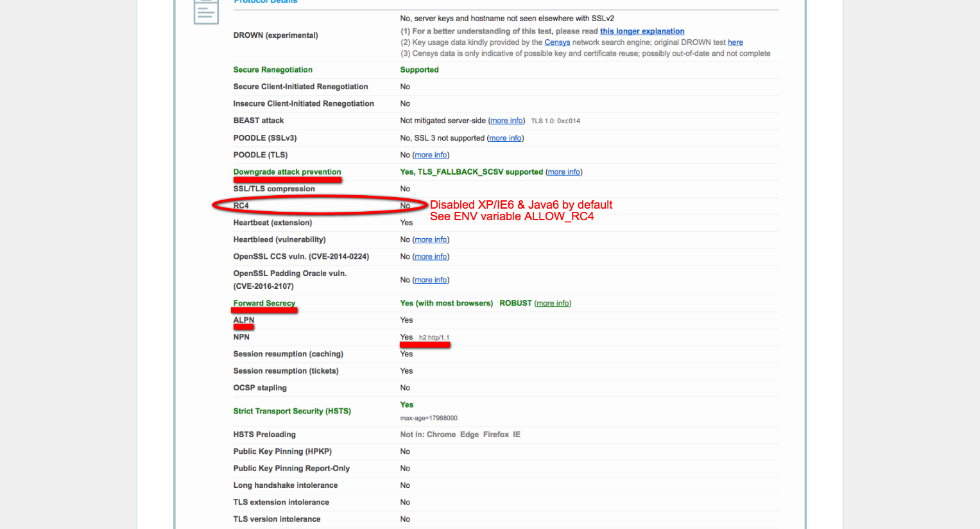Viewport: 980px width, 529px height.
Task: Open BEAST attack more info link
Action: [506, 121]
